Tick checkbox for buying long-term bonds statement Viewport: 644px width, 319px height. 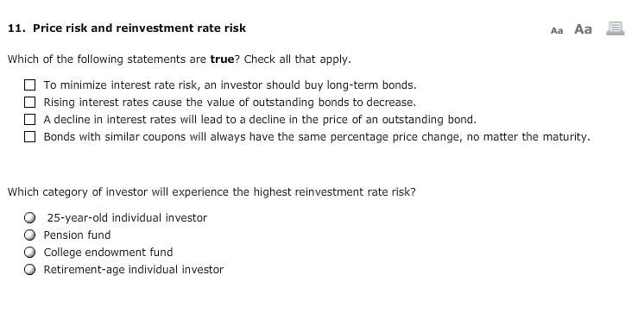tap(29, 84)
